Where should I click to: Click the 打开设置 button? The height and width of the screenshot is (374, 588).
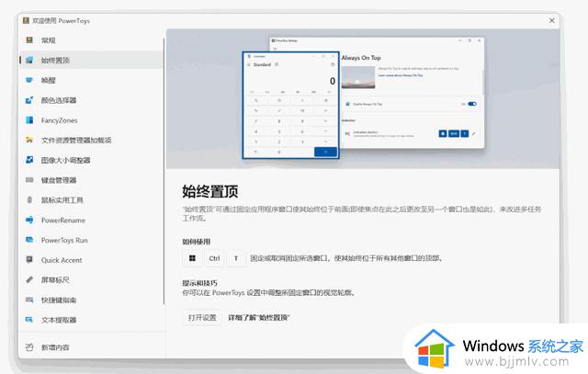click(x=202, y=318)
